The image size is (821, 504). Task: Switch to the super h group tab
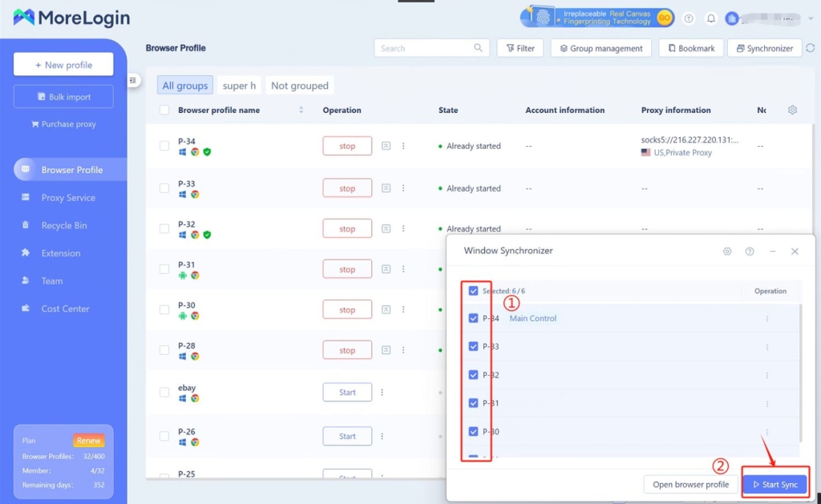point(239,86)
